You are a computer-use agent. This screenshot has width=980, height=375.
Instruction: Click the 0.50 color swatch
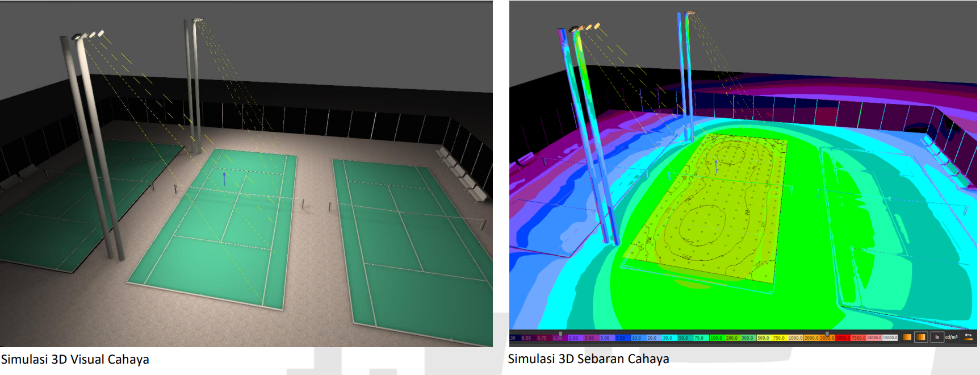click(527, 338)
